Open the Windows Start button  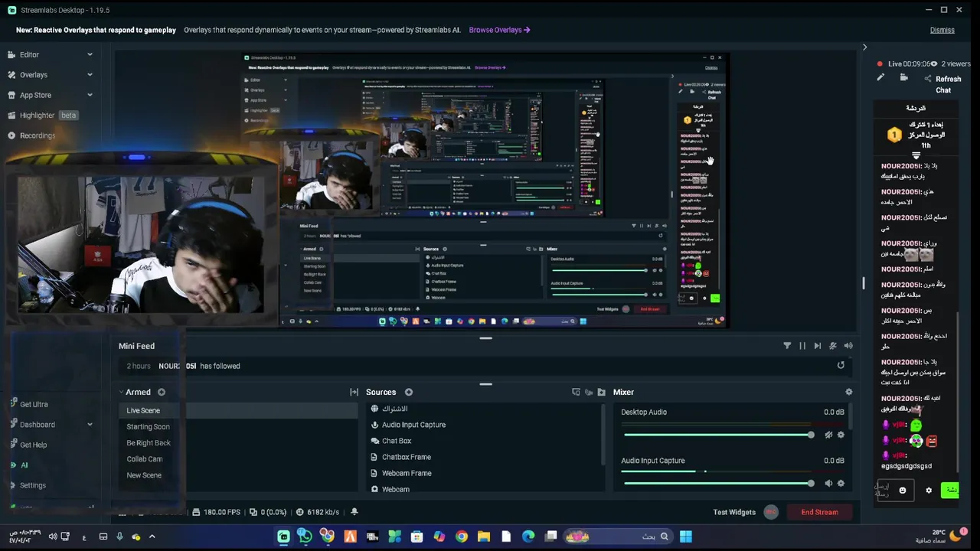(686, 536)
